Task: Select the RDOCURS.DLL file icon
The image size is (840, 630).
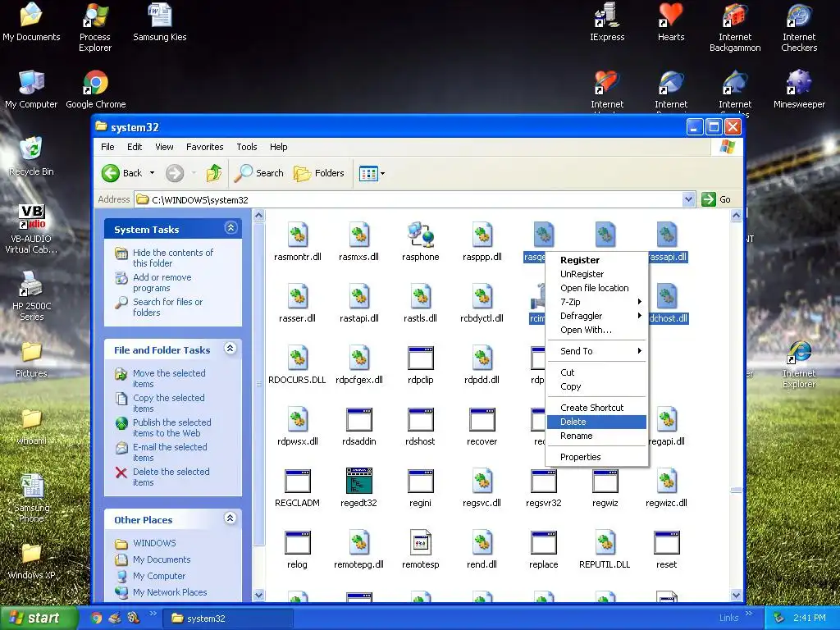Action: pyautogui.click(x=297, y=358)
